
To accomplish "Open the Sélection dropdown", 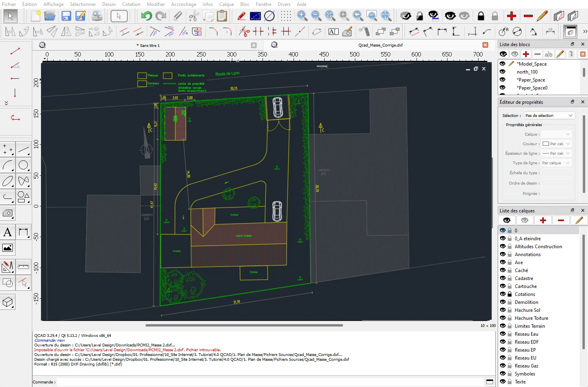I will 549,115.
